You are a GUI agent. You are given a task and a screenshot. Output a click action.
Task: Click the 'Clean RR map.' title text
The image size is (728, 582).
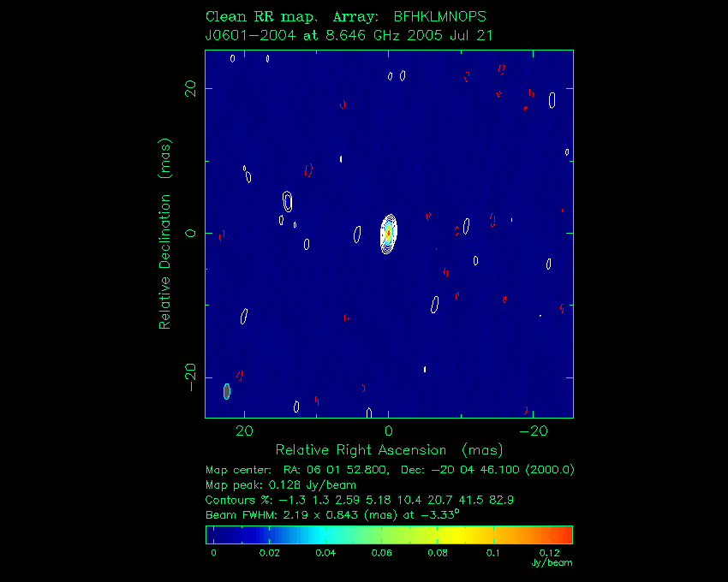click(262, 17)
